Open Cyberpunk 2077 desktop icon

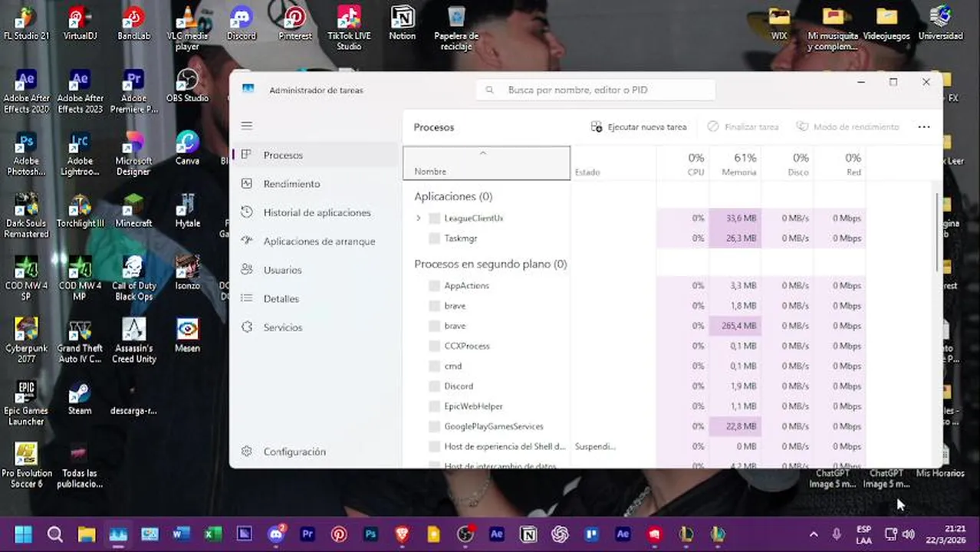pos(26,341)
